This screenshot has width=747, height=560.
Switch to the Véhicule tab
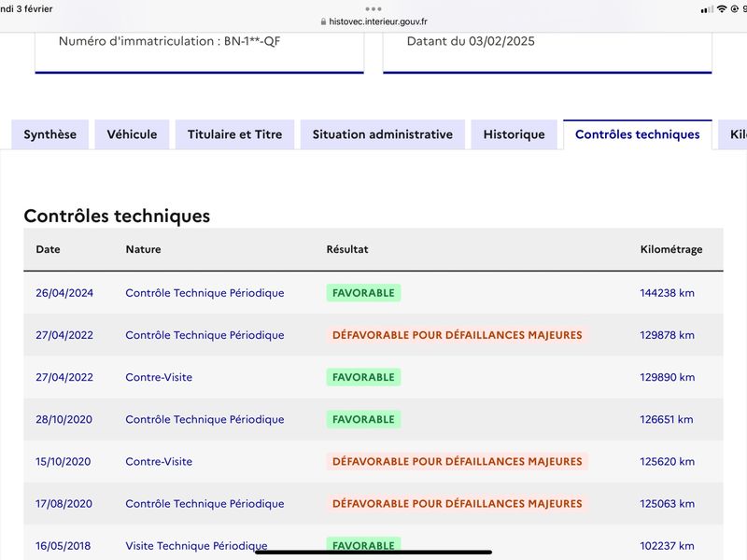point(132,134)
